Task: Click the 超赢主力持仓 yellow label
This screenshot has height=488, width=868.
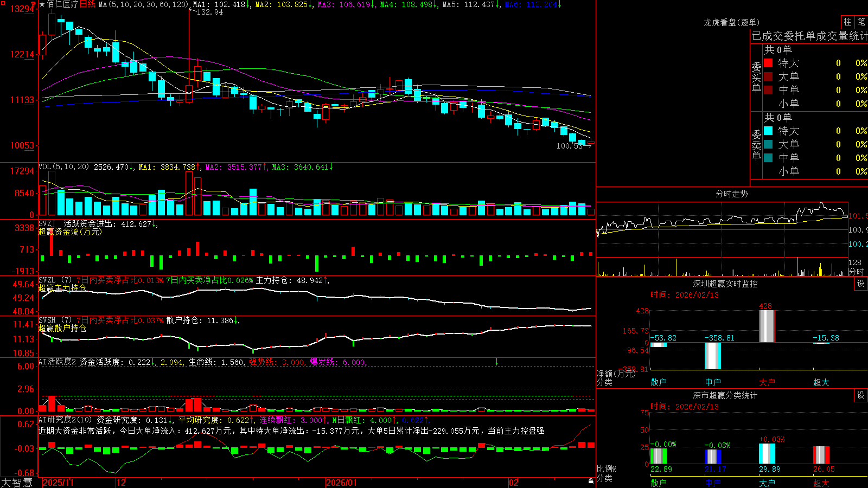Action: (x=62, y=288)
